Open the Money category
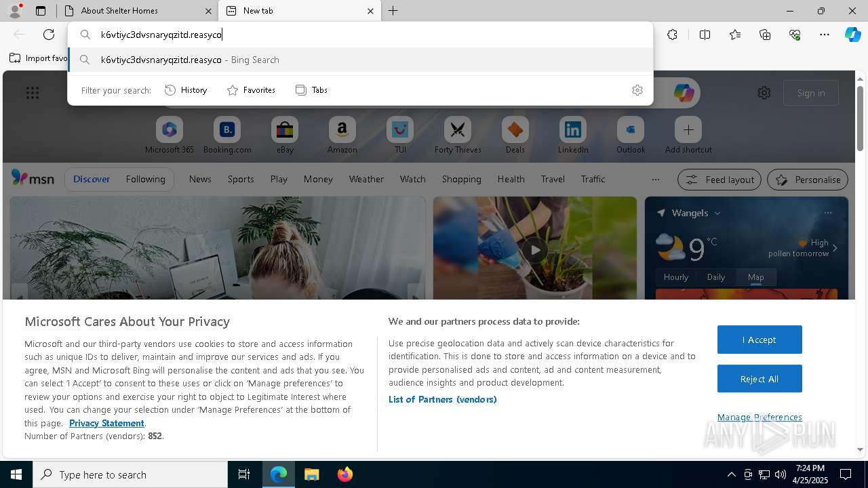868x488 pixels. pyautogui.click(x=318, y=179)
